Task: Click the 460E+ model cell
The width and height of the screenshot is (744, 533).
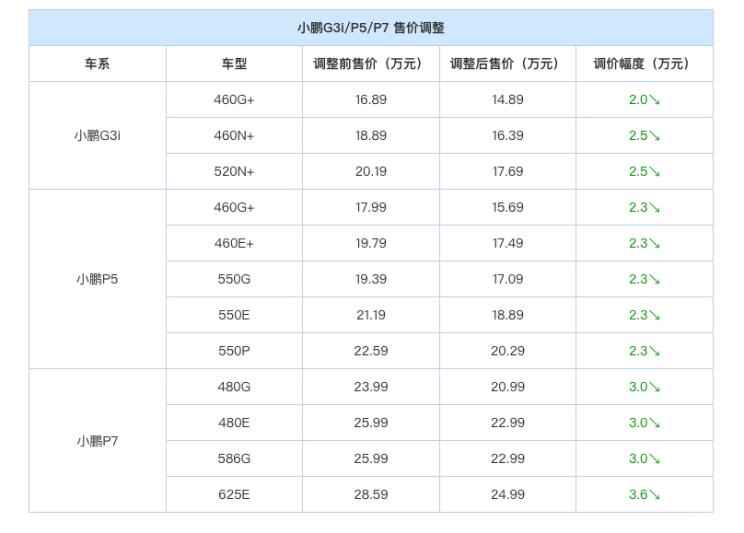Action: click(234, 243)
